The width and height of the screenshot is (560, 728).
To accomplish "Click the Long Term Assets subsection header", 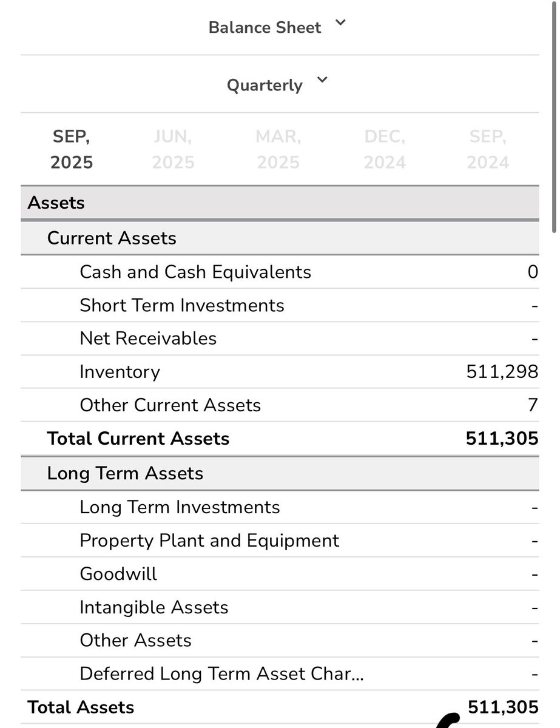I will [x=280, y=473].
